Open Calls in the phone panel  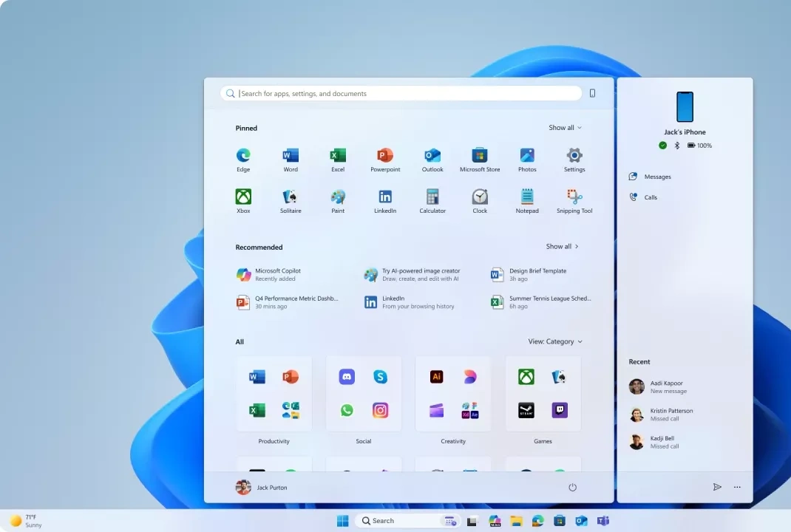650,197
